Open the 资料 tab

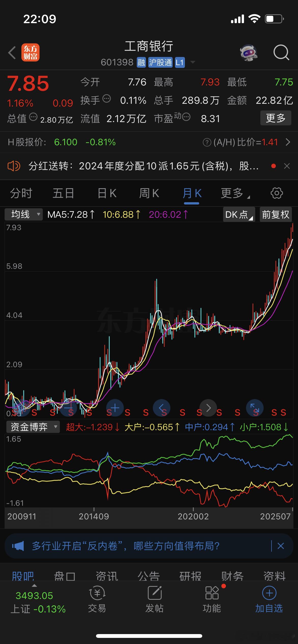click(274, 576)
